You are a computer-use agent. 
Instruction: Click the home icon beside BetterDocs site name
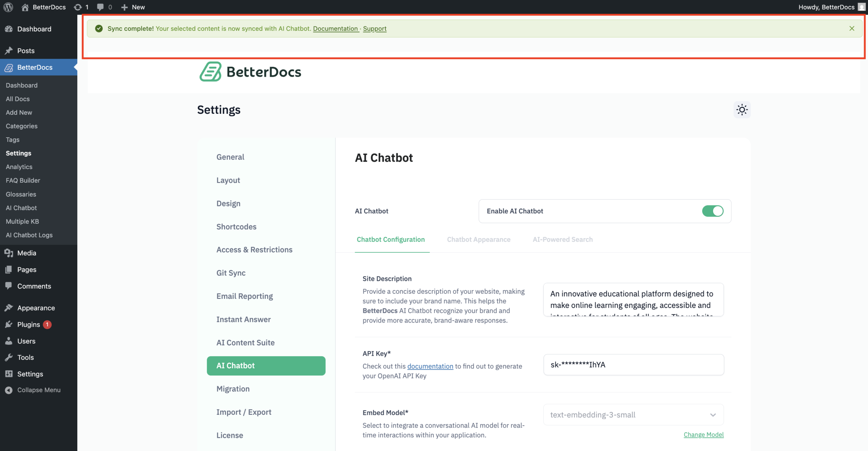[25, 7]
